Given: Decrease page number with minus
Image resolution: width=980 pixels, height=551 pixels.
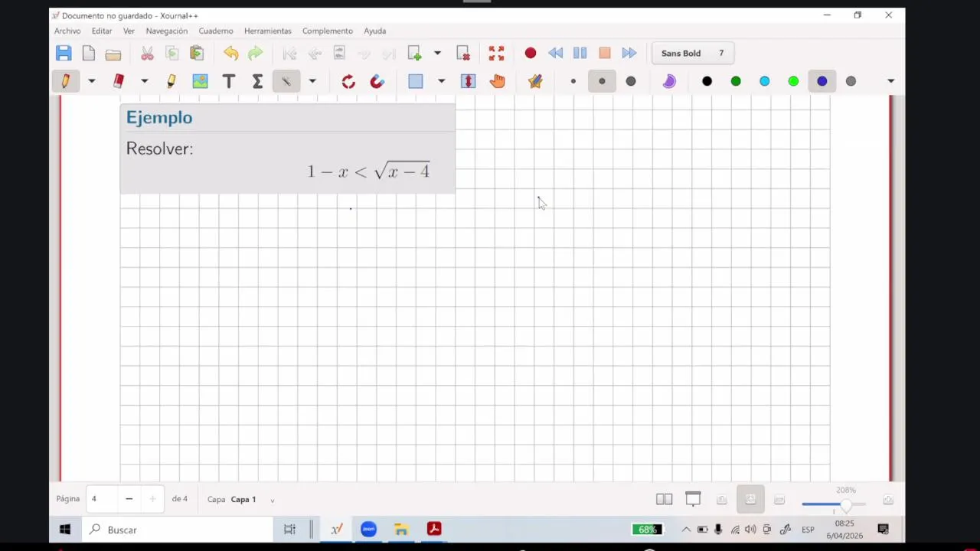Looking at the screenshot, I should [x=129, y=499].
